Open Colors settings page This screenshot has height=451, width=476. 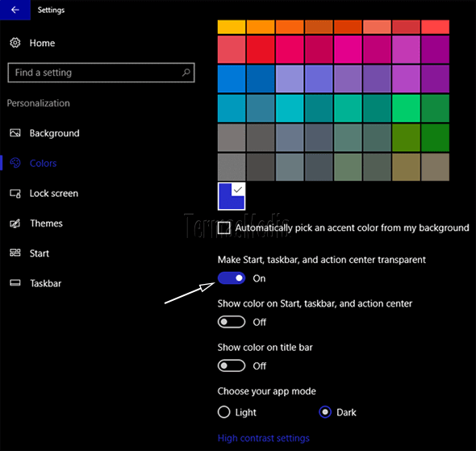coord(43,163)
